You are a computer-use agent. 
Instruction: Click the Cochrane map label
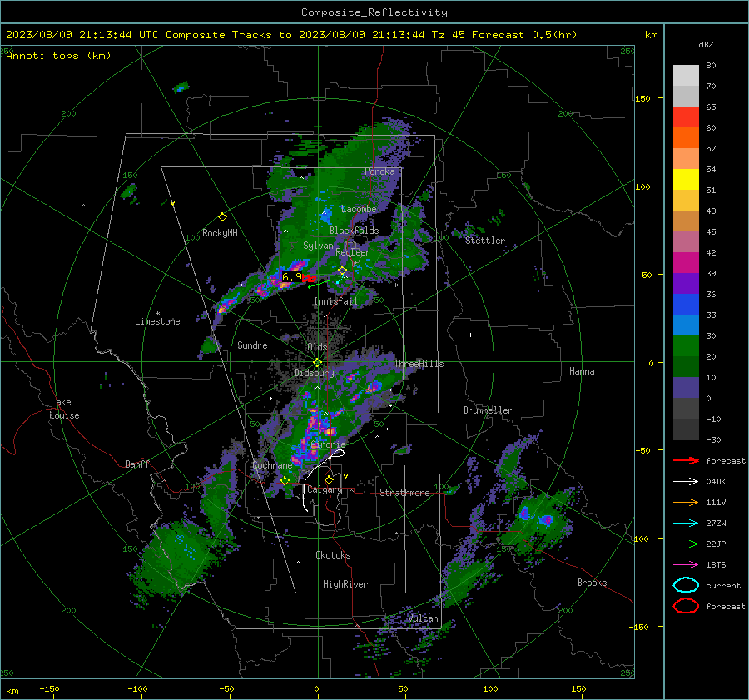pos(272,465)
